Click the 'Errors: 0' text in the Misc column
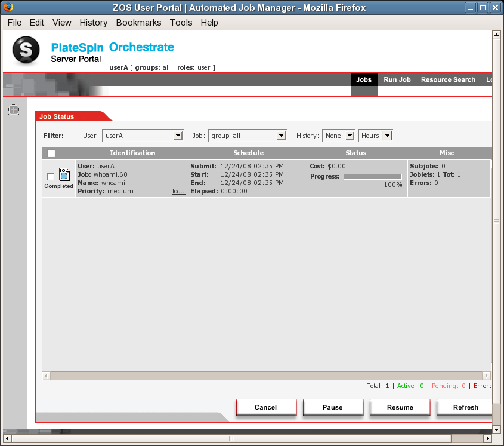504x446 pixels. (x=424, y=183)
